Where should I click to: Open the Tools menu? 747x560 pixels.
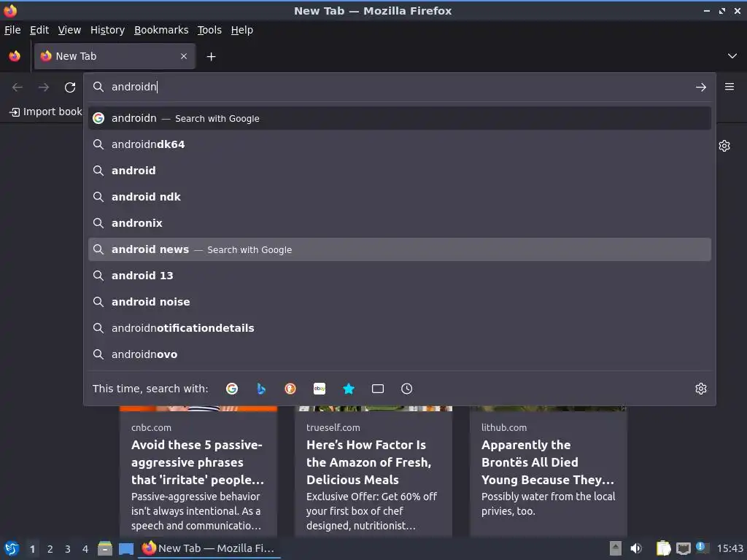pos(209,30)
